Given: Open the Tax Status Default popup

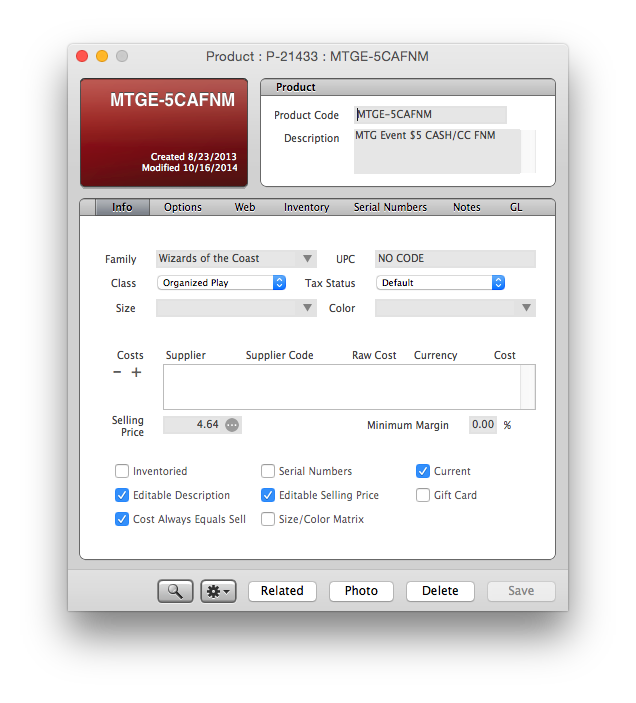Looking at the screenshot, I should 441,282.
